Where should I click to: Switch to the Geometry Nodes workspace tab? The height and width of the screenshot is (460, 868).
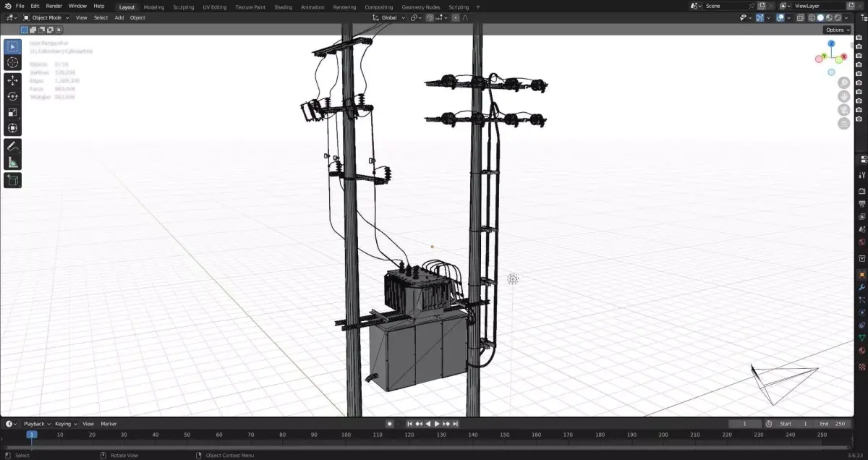pos(420,7)
